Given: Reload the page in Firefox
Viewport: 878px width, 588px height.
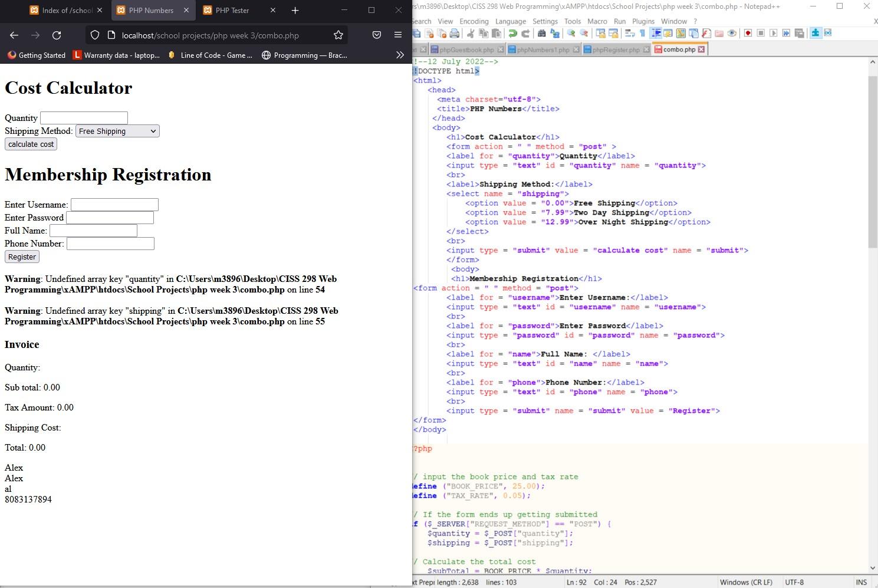Looking at the screenshot, I should 57,35.
